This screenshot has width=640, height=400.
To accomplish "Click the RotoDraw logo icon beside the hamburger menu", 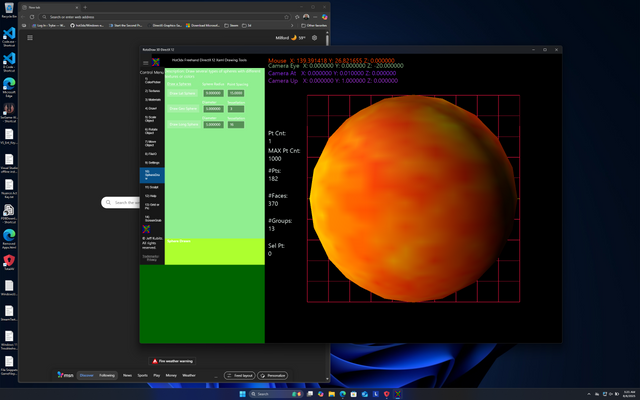I will pos(156,62).
